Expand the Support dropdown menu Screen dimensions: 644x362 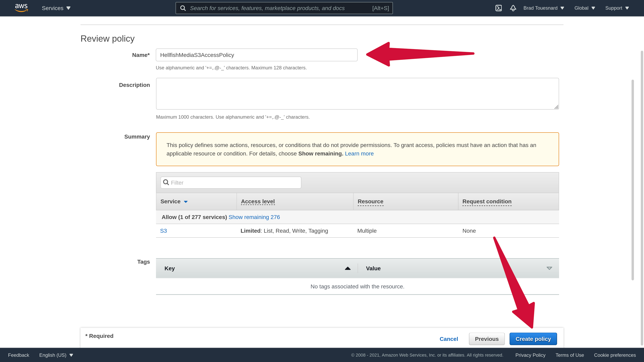point(617,8)
